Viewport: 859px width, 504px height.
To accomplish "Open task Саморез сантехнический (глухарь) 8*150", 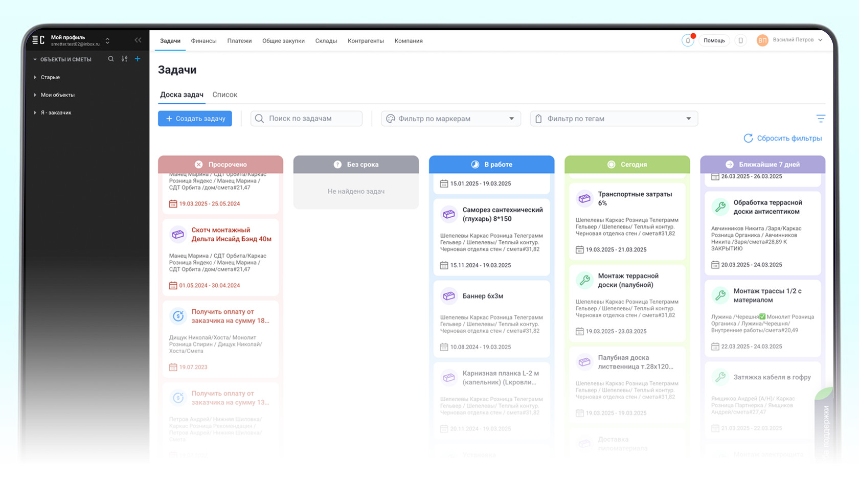I will (x=503, y=214).
